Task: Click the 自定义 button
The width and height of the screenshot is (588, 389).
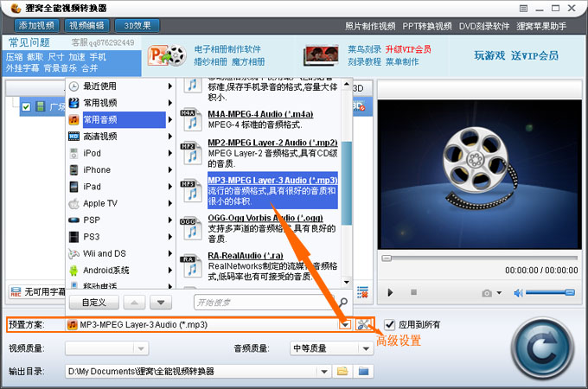Action: 94,303
